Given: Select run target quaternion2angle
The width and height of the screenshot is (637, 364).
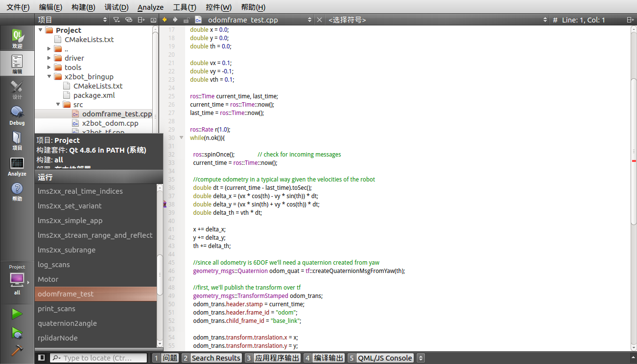Looking at the screenshot, I should 96,323.
